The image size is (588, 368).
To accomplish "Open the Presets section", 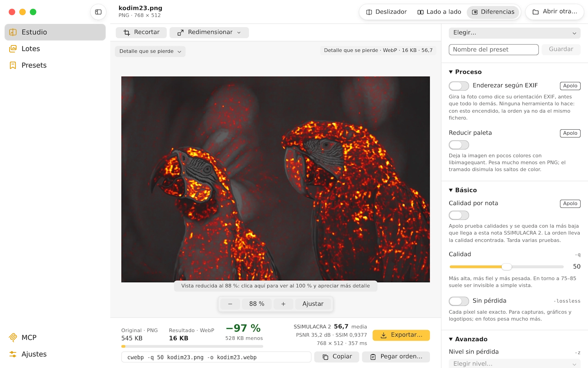I will coord(55,65).
